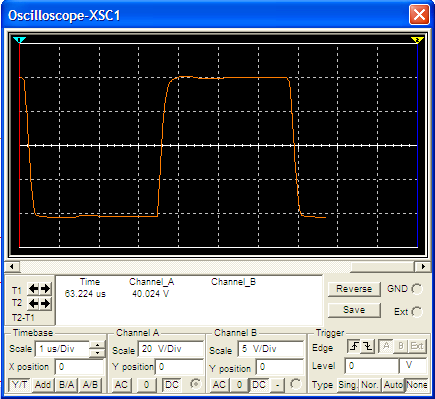435x399 pixels.
Task: Move cursor T2 left with arrow
Action: 33,304
